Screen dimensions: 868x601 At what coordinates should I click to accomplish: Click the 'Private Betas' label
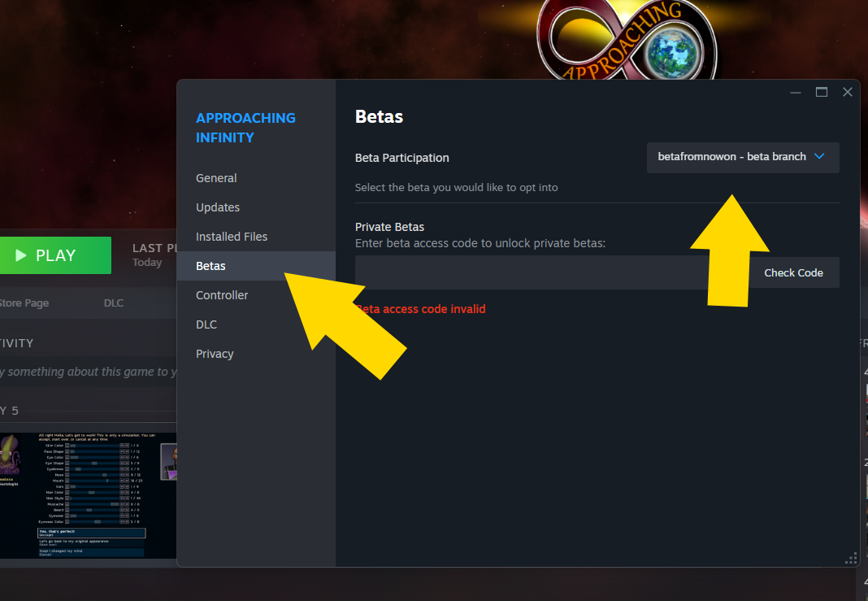pos(390,227)
